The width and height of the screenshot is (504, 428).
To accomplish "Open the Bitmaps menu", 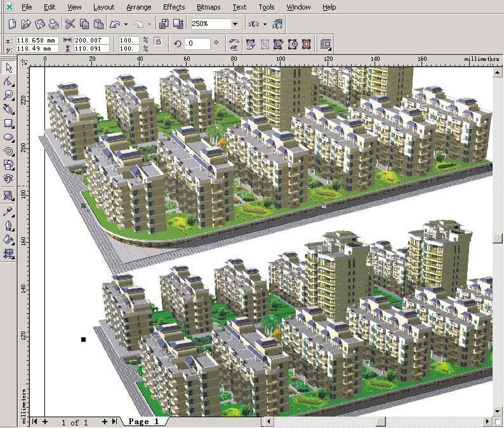I will (209, 7).
